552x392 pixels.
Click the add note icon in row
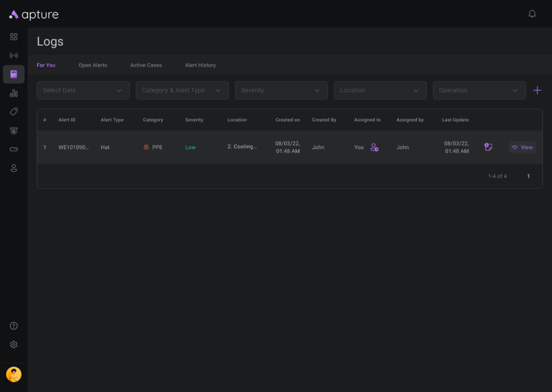(488, 147)
